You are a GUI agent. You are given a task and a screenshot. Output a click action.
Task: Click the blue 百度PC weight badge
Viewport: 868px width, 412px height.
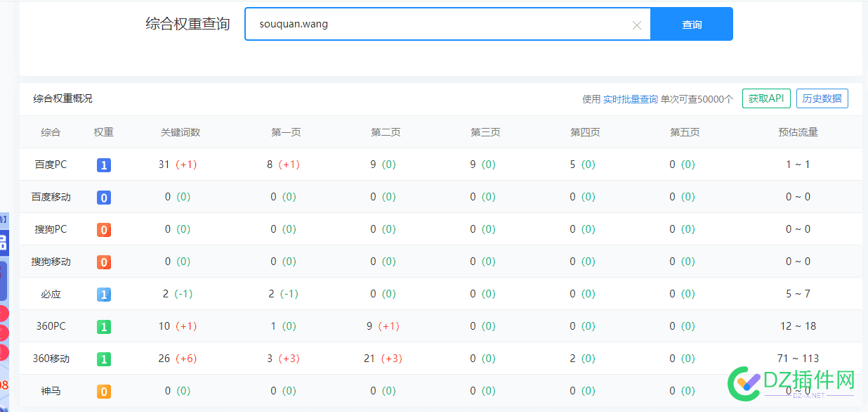tap(103, 164)
